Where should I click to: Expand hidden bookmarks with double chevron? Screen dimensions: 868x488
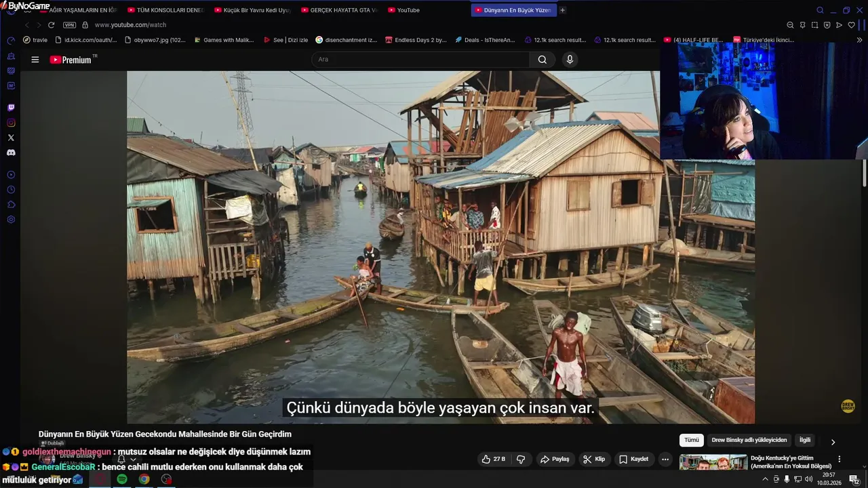click(x=861, y=40)
